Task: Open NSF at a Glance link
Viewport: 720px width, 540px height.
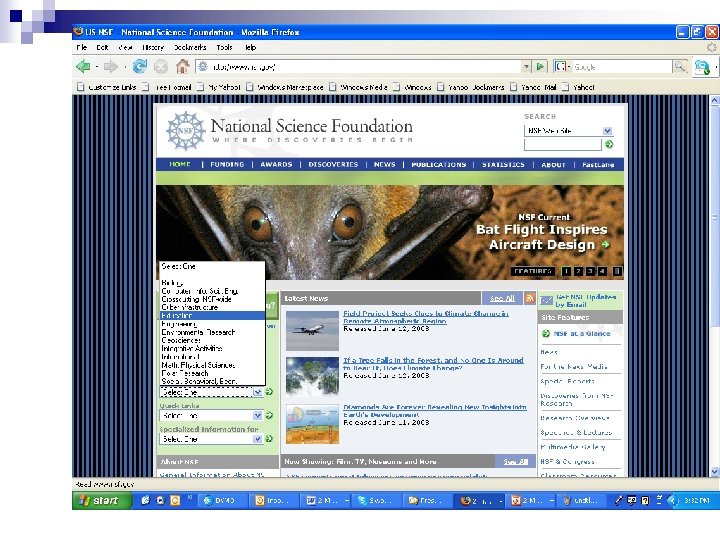Action: tap(582, 333)
